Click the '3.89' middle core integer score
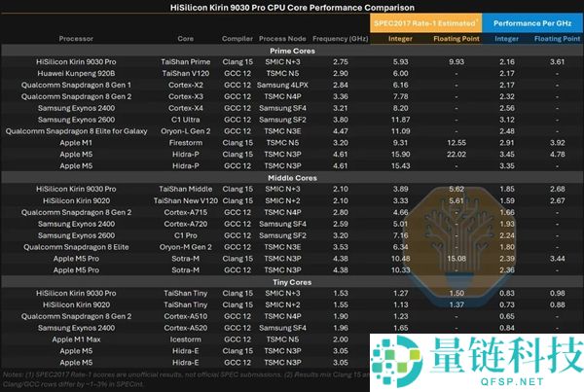 coord(400,189)
